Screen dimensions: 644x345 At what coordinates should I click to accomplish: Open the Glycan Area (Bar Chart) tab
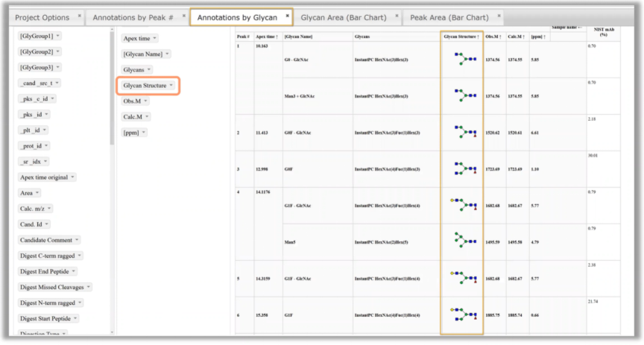click(x=344, y=18)
